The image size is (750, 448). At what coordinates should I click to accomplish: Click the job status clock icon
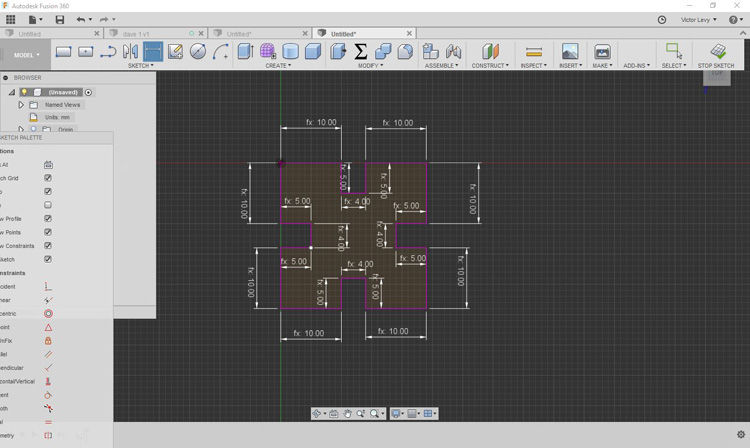coord(662,20)
